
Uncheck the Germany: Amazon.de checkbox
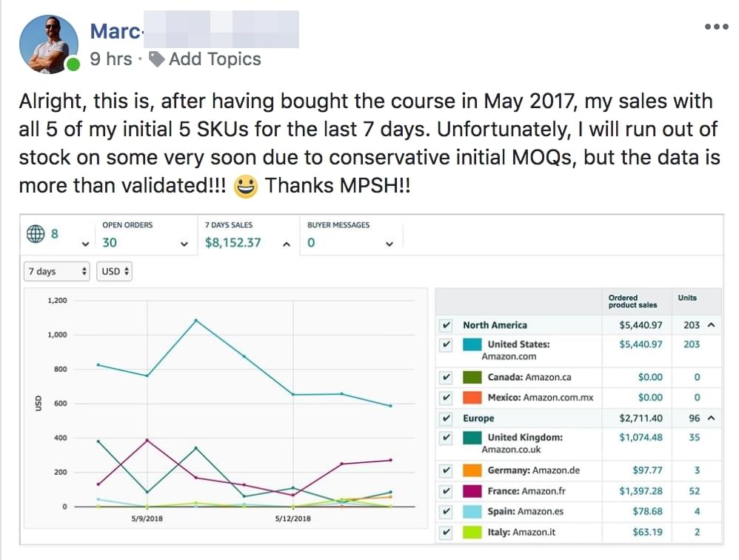tap(445, 470)
